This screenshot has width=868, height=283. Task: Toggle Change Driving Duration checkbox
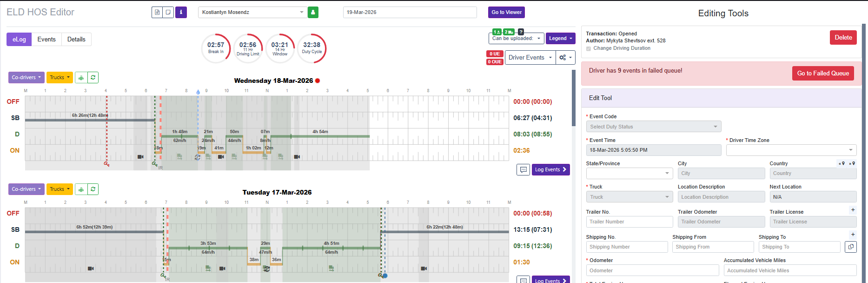[589, 48]
